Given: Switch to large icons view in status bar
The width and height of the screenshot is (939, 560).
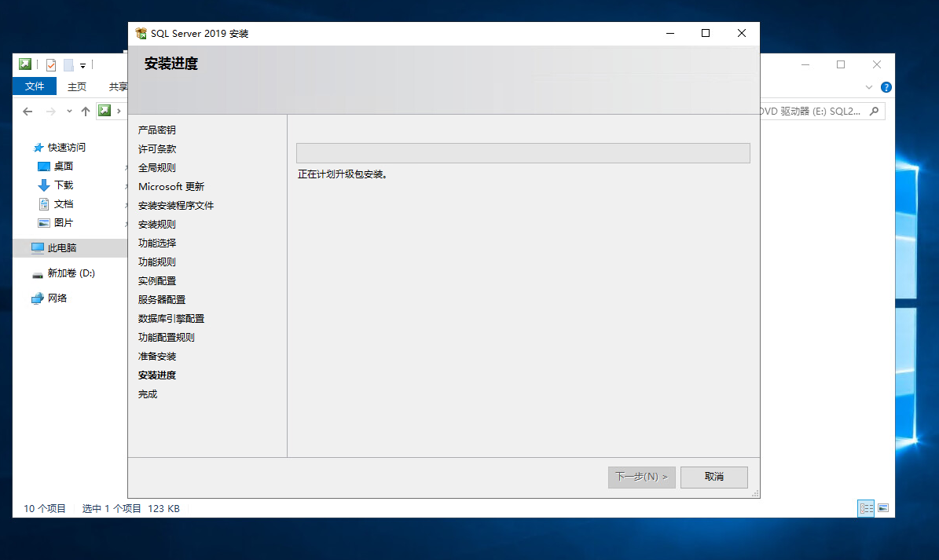Looking at the screenshot, I should [x=883, y=509].
